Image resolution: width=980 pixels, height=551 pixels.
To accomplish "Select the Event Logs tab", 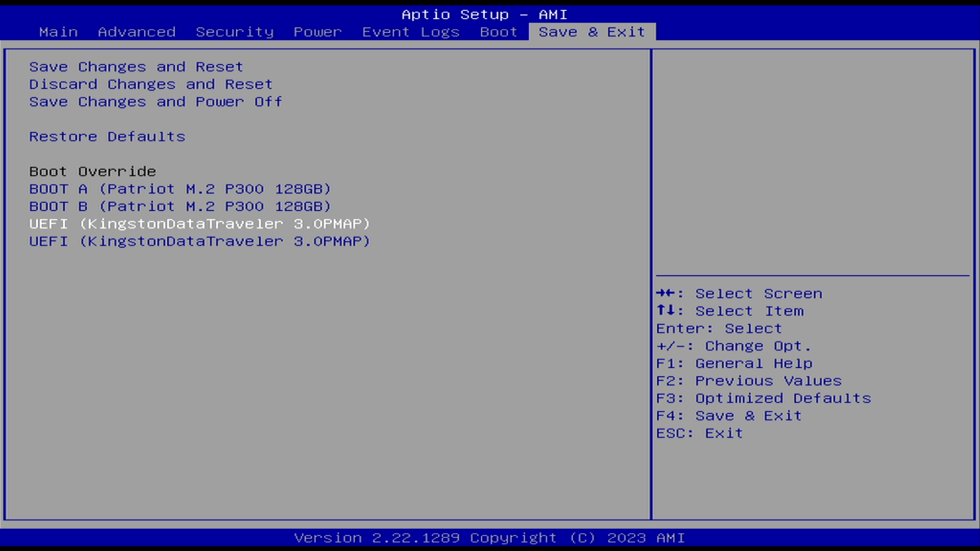I will [x=411, y=32].
